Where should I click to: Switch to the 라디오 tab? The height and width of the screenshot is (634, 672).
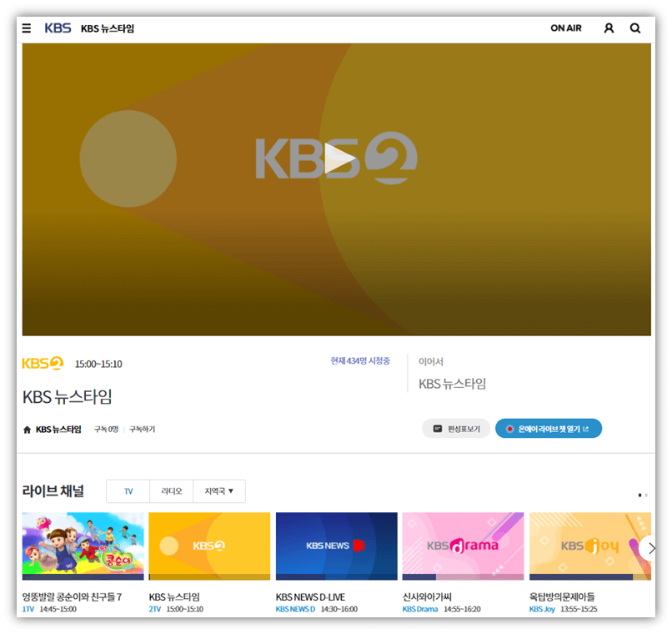coord(171,491)
